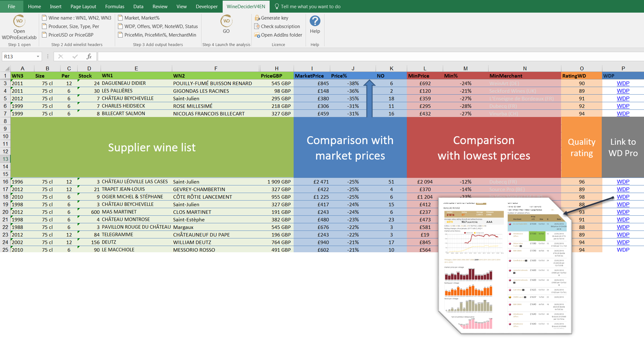The height and width of the screenshot is (340, 644).
Task: Click the Check subscription icon
Action: click(257, 26)
